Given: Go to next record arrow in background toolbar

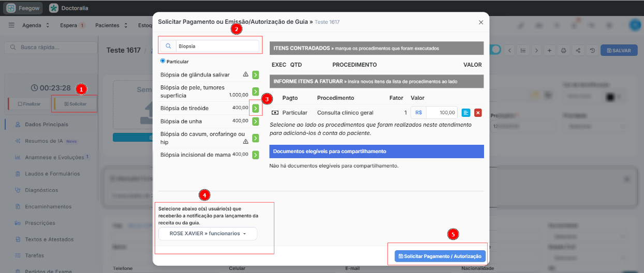Looking at the screenshot, I should [536, 50].
